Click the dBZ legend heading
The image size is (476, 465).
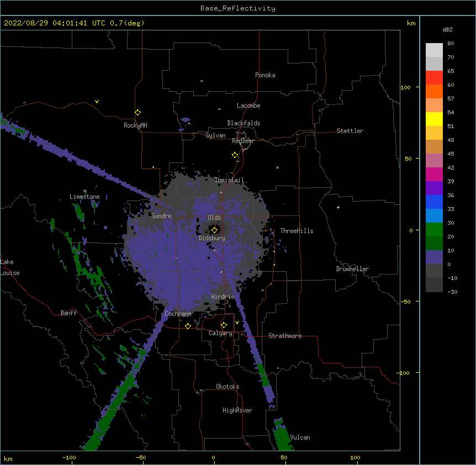pos(447,30)
